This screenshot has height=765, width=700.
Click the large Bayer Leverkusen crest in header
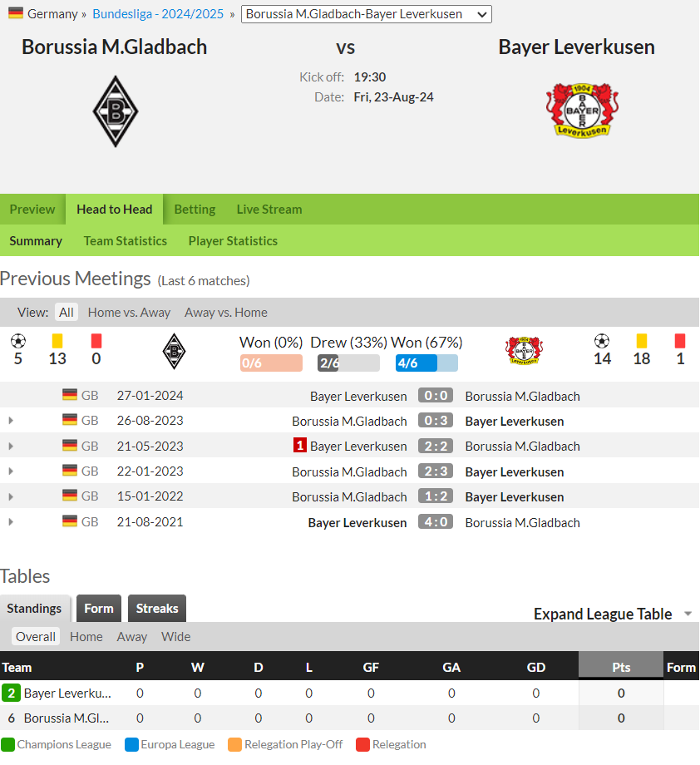(x=582, y=110)
